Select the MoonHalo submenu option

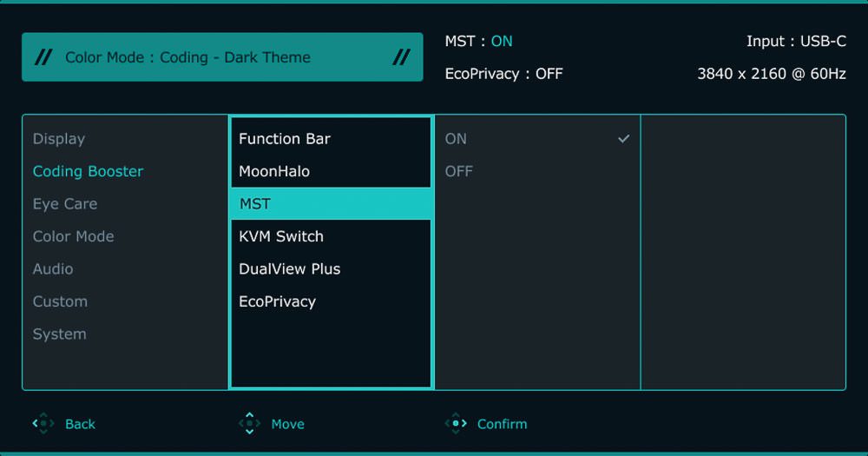pos(274,171)
